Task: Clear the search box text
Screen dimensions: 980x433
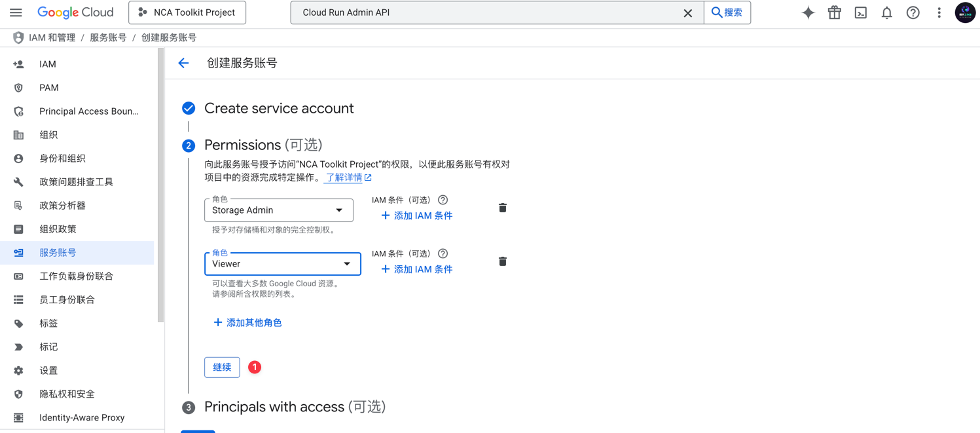Action: point(687,13)
